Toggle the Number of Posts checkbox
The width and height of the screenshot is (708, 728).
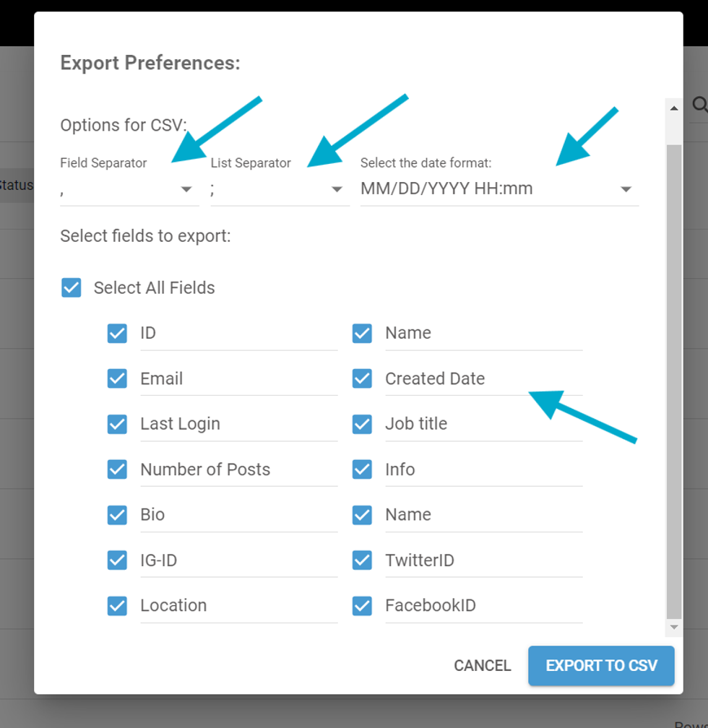(x=117, y=469)
